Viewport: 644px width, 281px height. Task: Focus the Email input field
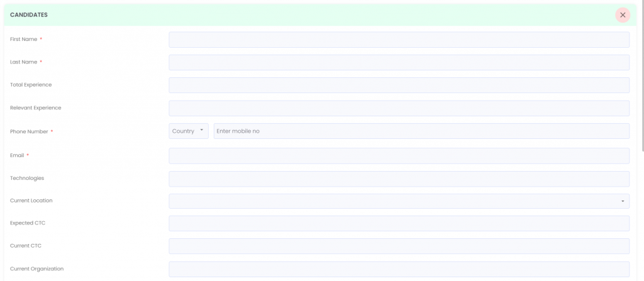tap(399, 156)
